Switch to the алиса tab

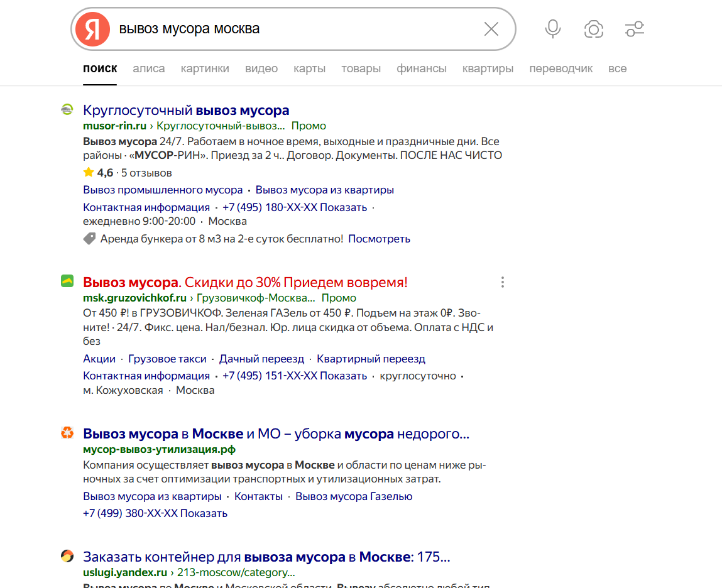point(149,68)
